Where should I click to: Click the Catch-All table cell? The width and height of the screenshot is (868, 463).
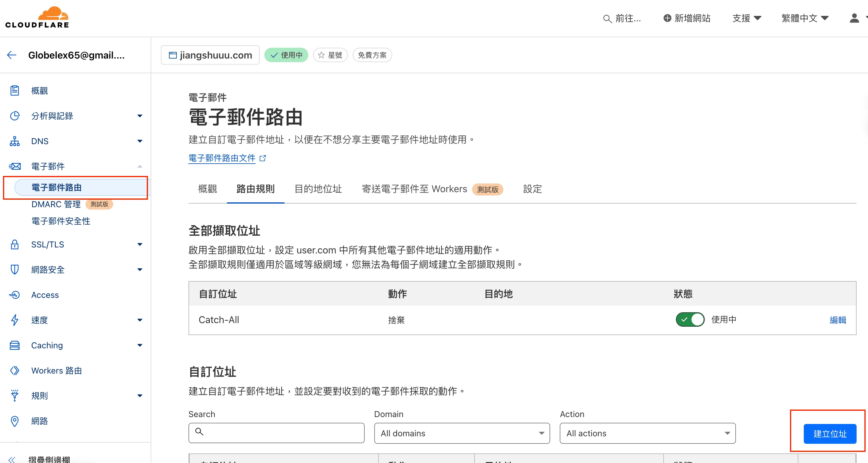tap(219, 320)
